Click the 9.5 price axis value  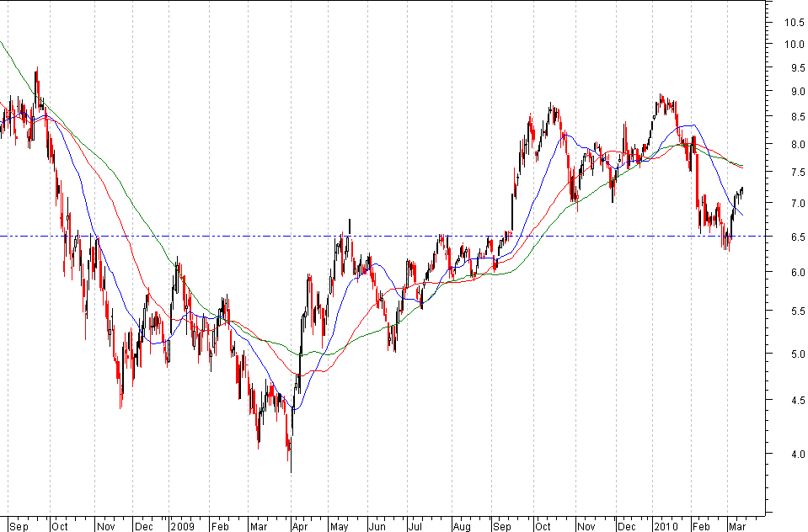[797, 67]
